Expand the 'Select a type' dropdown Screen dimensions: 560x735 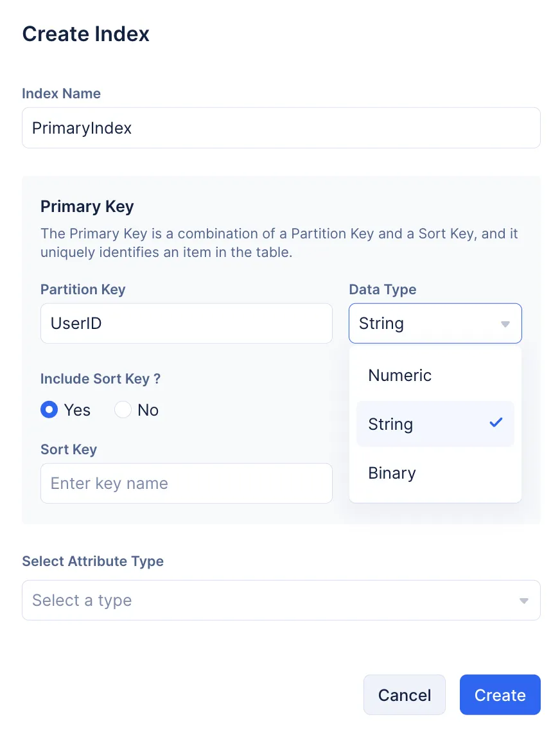tap(281, 600)
